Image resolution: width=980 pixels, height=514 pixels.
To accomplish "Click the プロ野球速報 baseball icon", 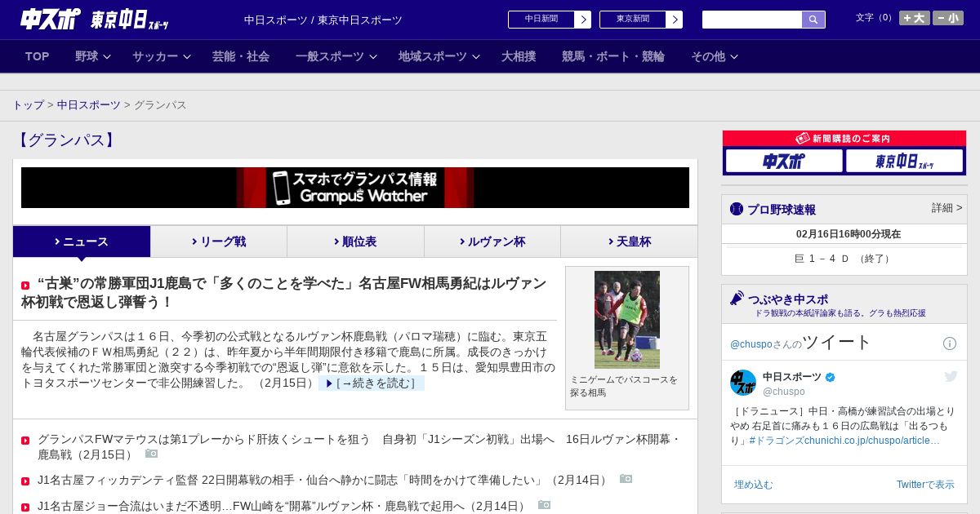I will 737,209.
